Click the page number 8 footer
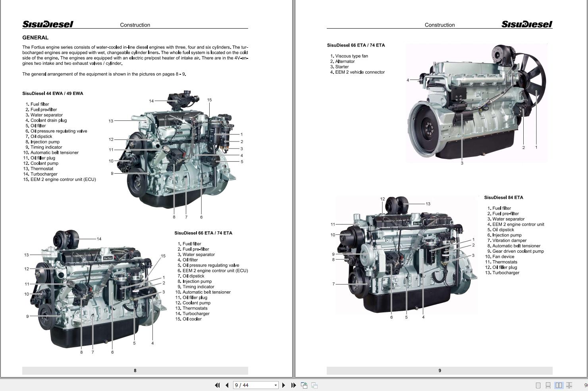The height and width of the screenshot is (391, 588). (x=135, y=370)
